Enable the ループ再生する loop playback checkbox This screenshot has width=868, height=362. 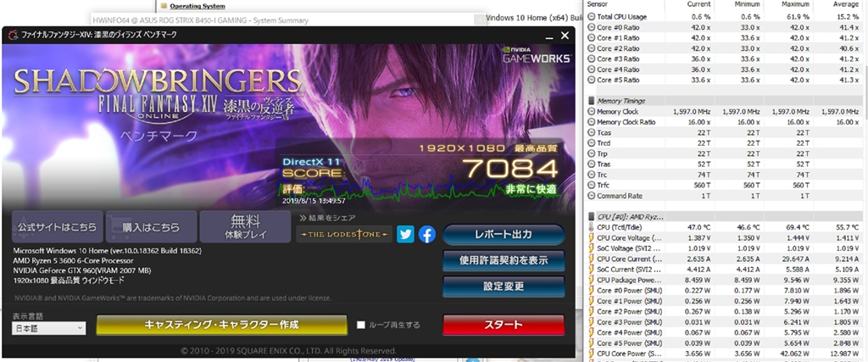(x=361, y=325)
